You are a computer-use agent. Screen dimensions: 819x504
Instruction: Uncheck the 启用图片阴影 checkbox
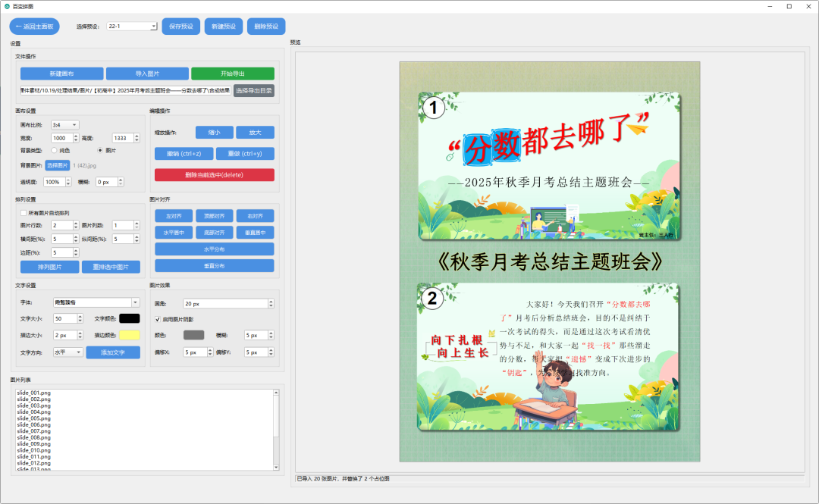pyautogui.click(x=158, y=319)
